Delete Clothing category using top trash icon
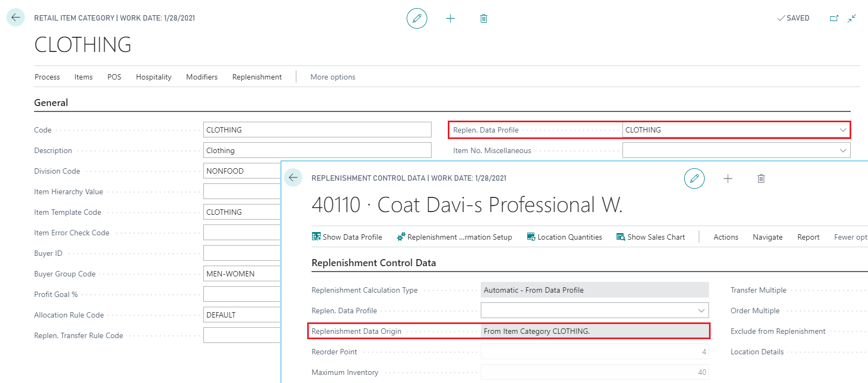868x383 pixels. (x=483, y=18)
